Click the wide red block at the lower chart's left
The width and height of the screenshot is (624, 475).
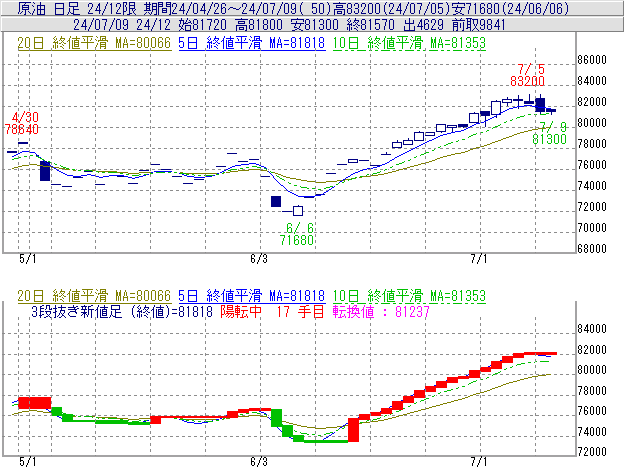coord(35,403)
